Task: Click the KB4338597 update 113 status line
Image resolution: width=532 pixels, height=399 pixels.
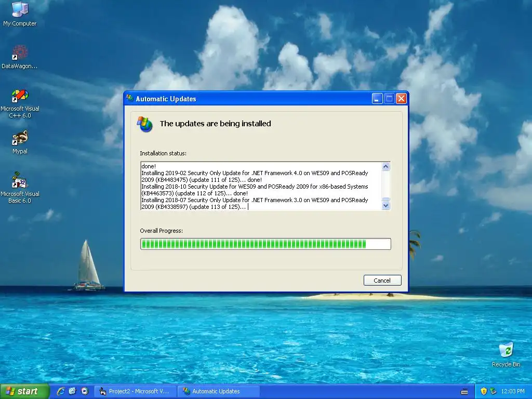Action: click(x=255, y=204)
